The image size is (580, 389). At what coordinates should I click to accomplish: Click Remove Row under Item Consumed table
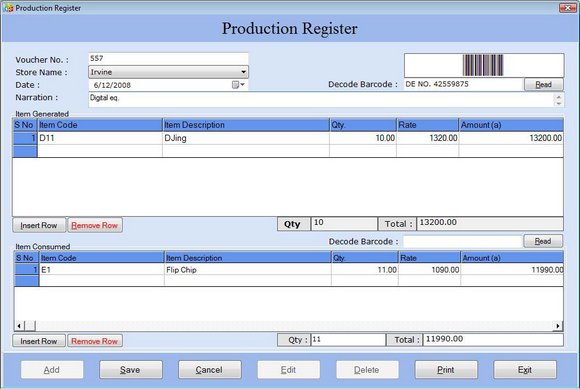[95, 341]
